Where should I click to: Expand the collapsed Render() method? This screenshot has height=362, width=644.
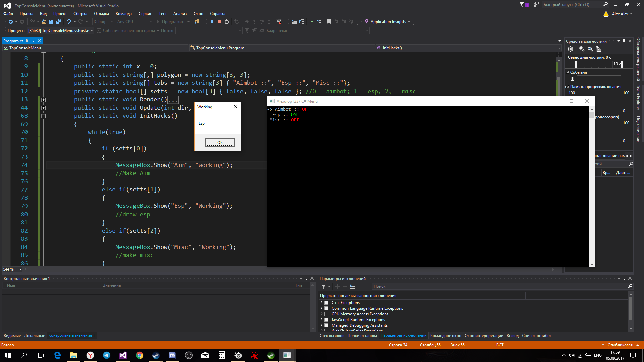point(44,100)
